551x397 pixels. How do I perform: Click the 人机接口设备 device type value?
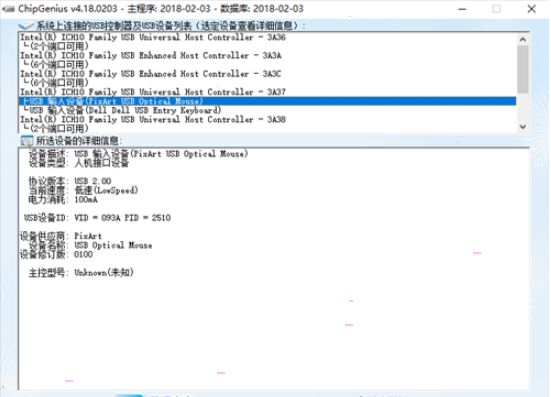click(x=102, y=163)
